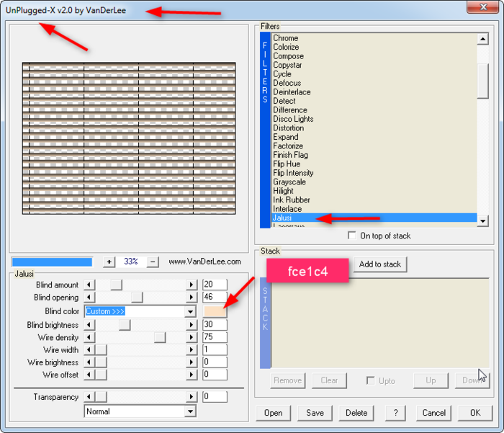
Task: Confirm with the OK button
Action: [475, 413]
